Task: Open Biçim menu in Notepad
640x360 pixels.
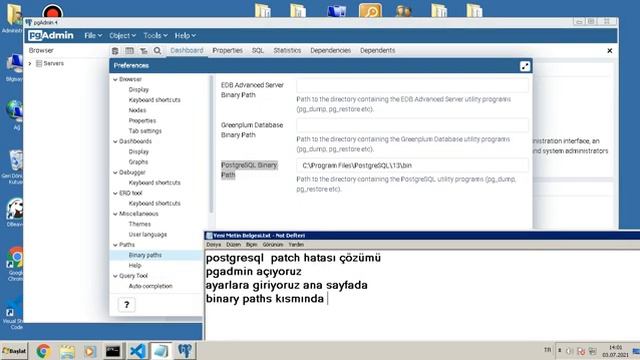Action: pos(251,244)
